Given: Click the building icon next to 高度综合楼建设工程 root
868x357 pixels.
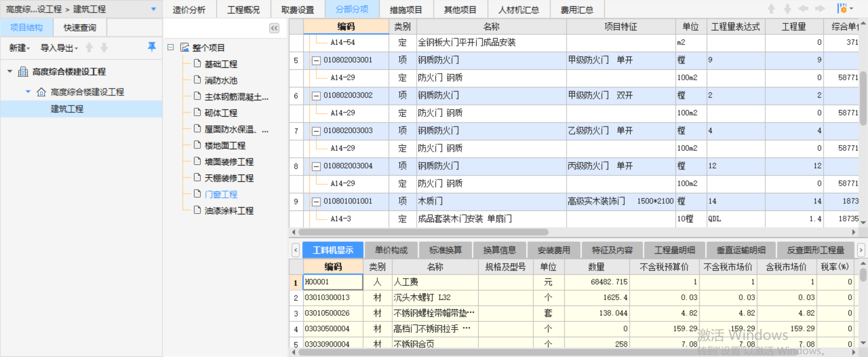Looking at the screenshot, I should click(x=23, y=71).
